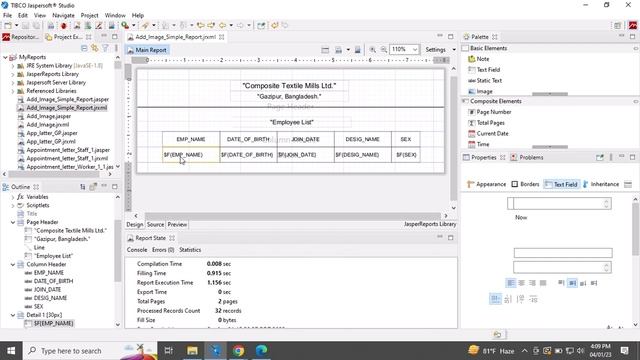Viewport: 640px width, 360px height.
Task: Toggle the rotate left text option
Action: tap(508, 299)
